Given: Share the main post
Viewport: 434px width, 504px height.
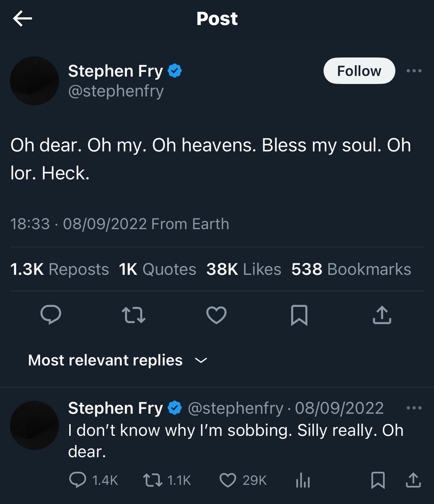Looking at the screenshot, I should point(382,315).
